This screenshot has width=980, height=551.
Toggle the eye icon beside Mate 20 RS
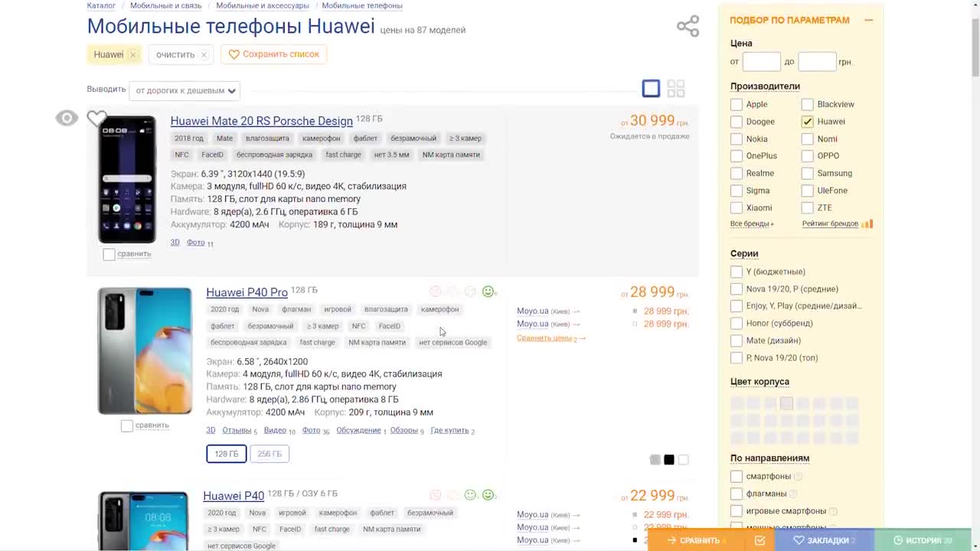[67, 118]
